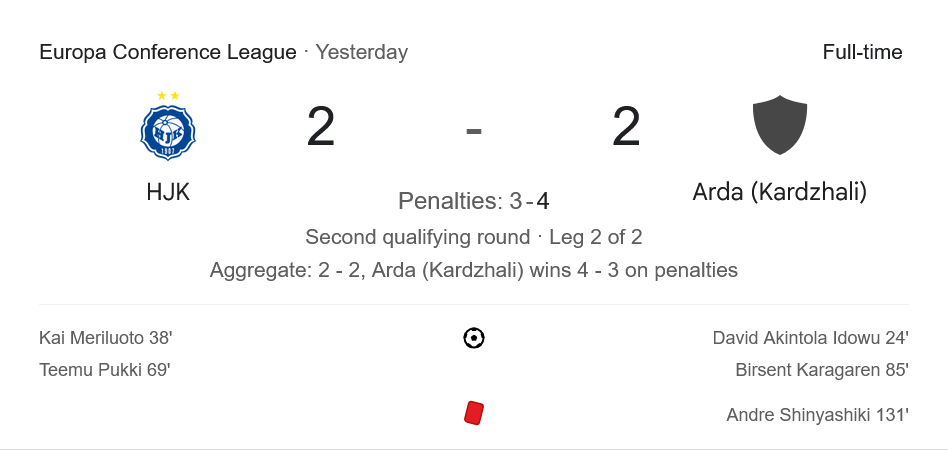Click the Penalties: 3-4 result text
The width and height of the screenshot is (948, 450).
tap(474, 201)
